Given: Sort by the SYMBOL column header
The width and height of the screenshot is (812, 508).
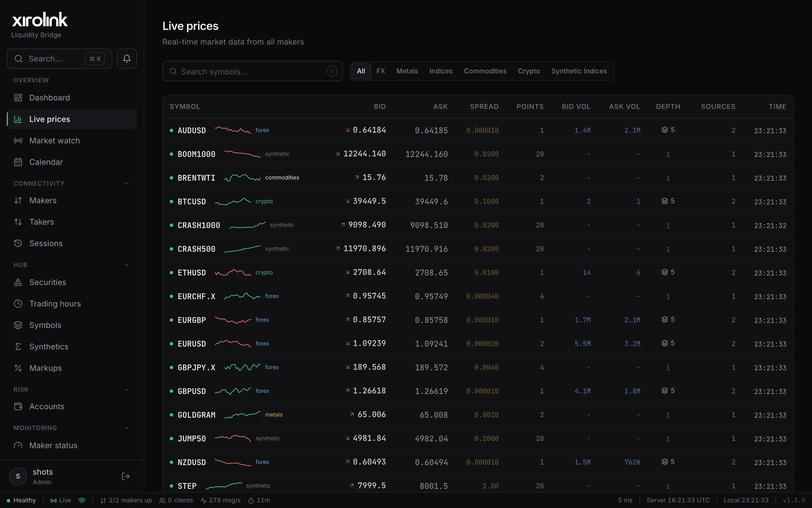Looking at the screenshot, I should (185, 106).
